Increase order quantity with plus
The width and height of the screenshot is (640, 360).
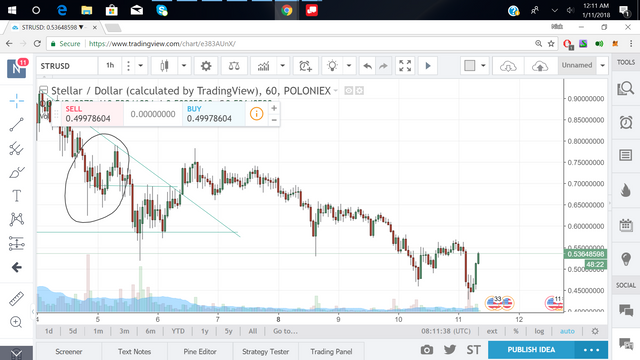point(274,108)
